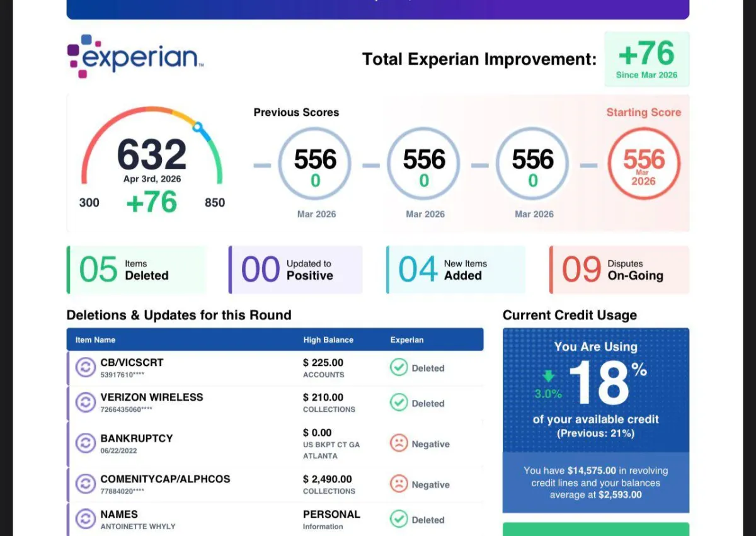The height and width of the screenshot is (536, 756).
Task: Click the sad face icon for BANKRUPTCY
Action: pos(399,443)
